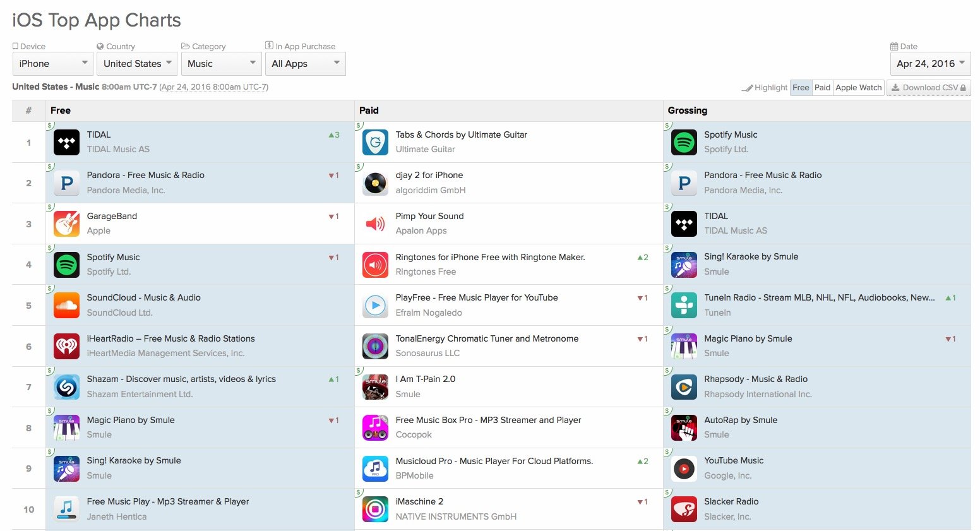Image resolution: width=980 pixels, height=531 pixels.
Task: Open iHeartMedia Management Services publisher link
Action: (165, 353)
